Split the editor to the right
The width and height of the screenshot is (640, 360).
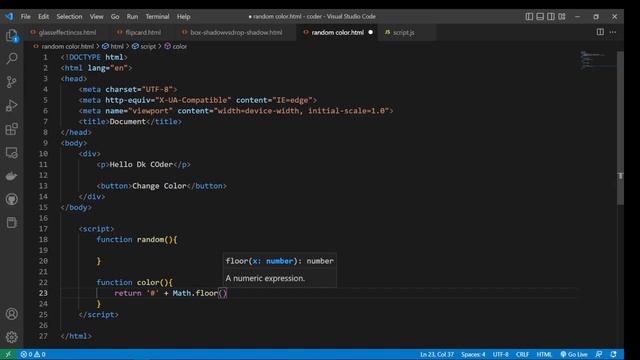600,32
